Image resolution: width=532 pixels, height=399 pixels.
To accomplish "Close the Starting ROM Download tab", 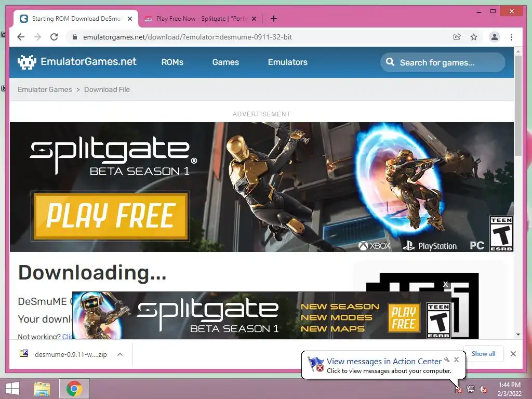I will 130,19.
